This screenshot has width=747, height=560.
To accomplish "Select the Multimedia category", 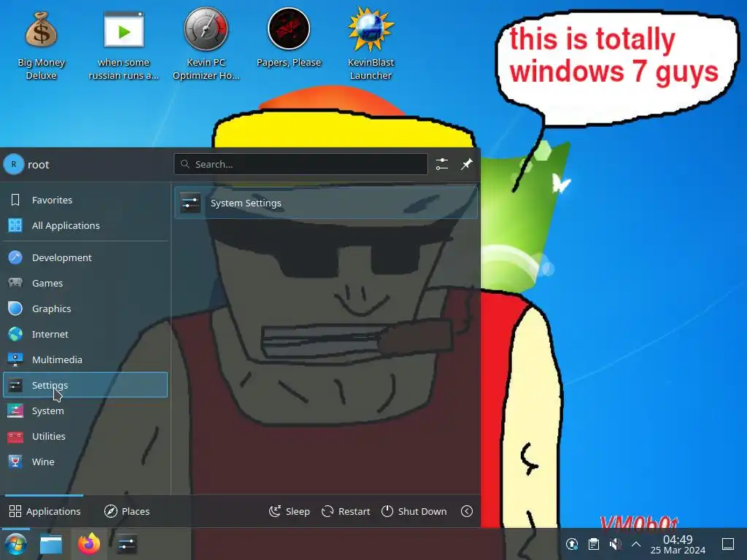I will pyautogui.click(x=85, y=359).
